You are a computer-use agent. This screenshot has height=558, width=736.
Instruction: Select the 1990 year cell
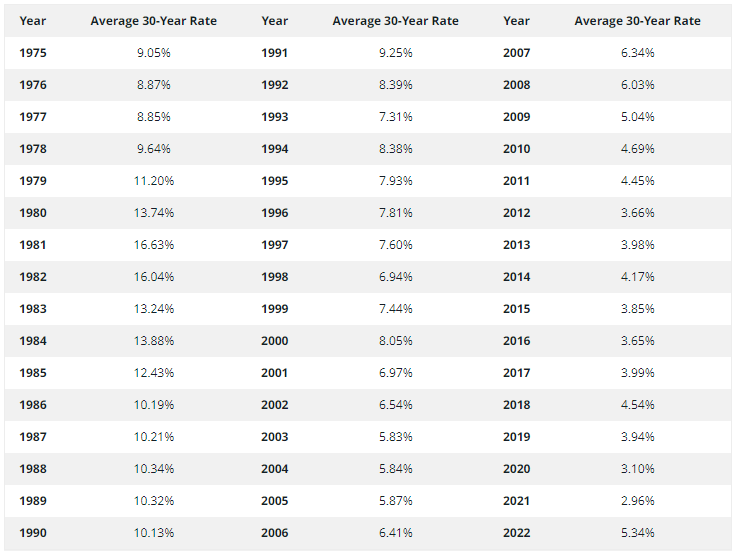pyautogui.click(x=33, y=533)
